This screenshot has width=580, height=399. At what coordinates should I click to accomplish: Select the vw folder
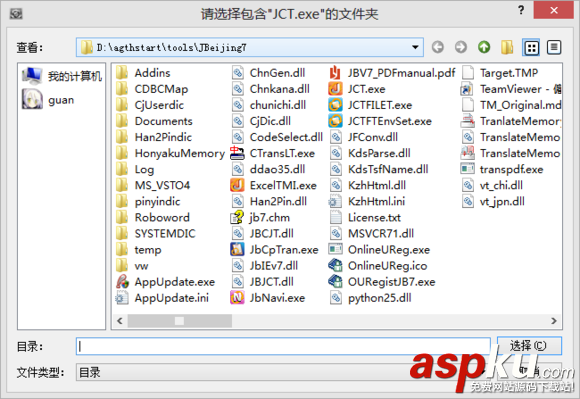132,266
